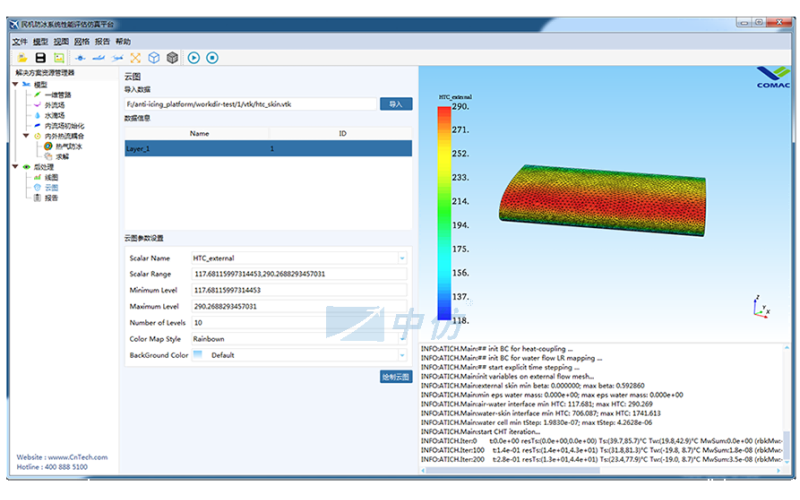Click the eye icon beside 后处理
Viewport: 800px width, 500px height.
pos(27,166)
